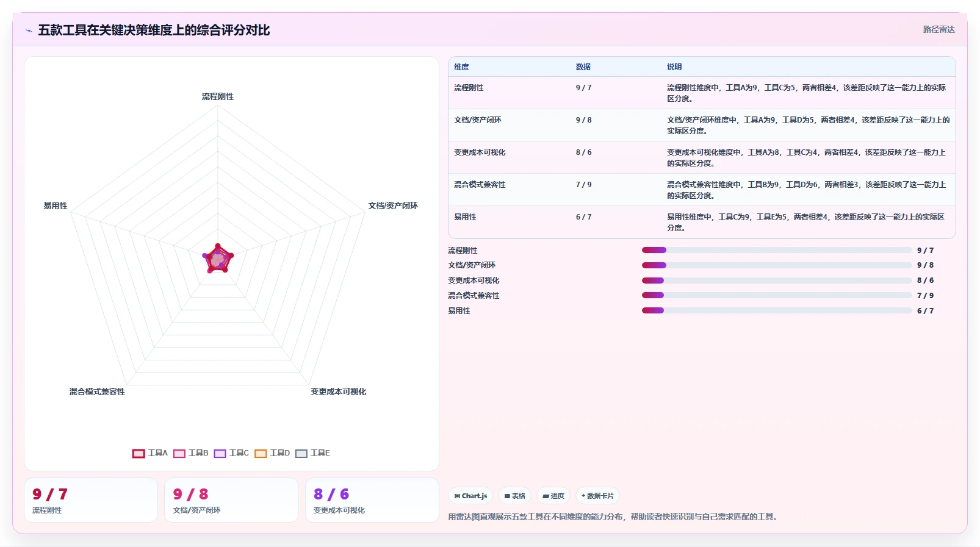Click the 9 / 7 流程刚性 stat card
980x547 pixels.
tap(91, 500)
